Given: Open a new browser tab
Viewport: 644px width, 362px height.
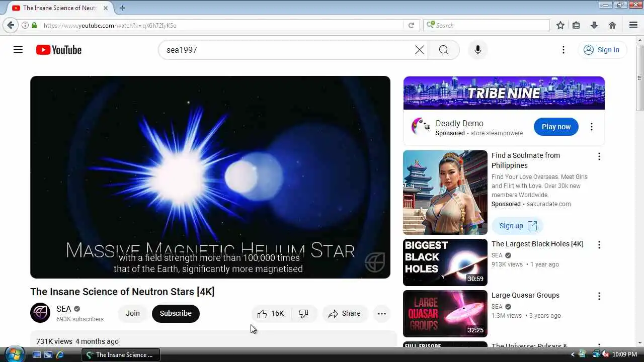Looking at the screenshot, I should [x=122, y=8].
